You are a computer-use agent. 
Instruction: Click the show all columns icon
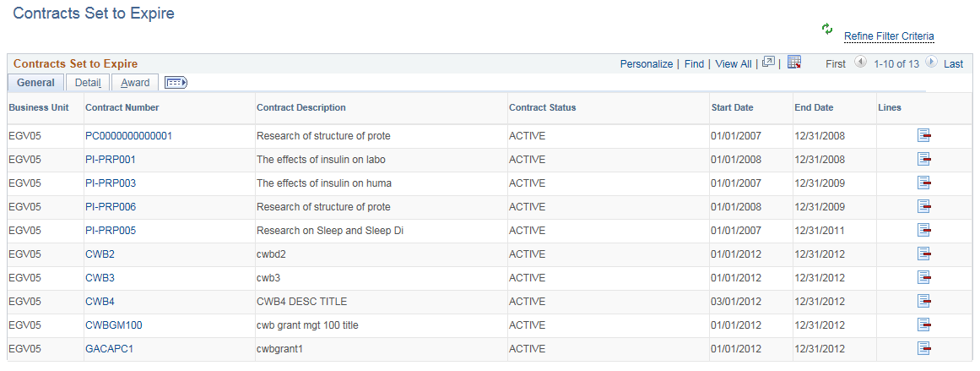pyautogui.click(x=176, y=83)
